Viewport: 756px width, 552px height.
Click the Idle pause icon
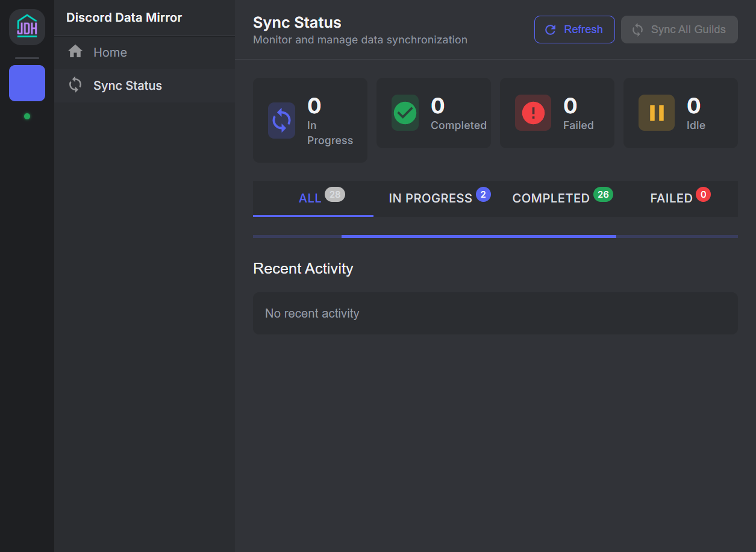coord(656,112)
